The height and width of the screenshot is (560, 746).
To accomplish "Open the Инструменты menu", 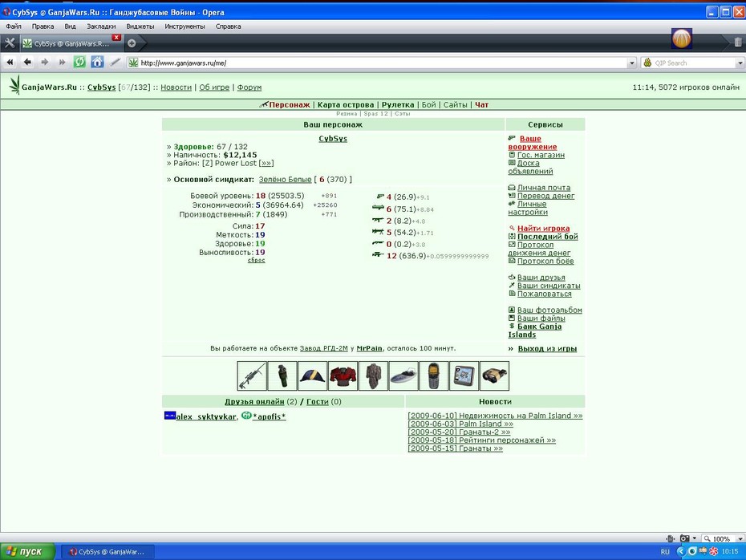I will pyautogui.click(x=184, y=26).
